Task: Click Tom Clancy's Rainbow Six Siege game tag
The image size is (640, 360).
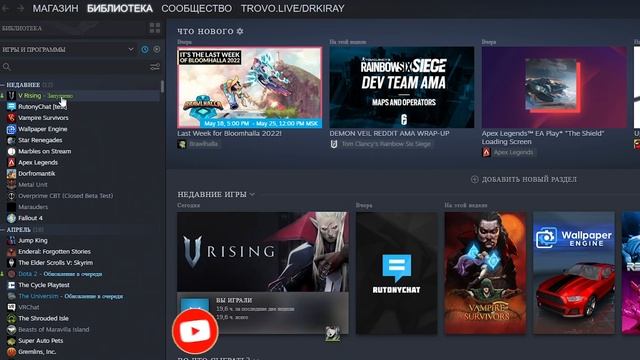Action: pyautogui.click(x=381, y=144)
